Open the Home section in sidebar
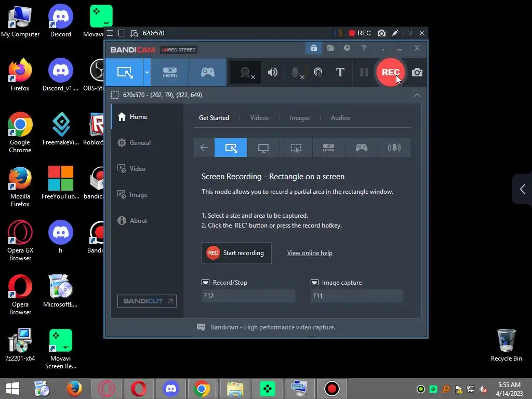532x399 pixels. pos(147,117)
